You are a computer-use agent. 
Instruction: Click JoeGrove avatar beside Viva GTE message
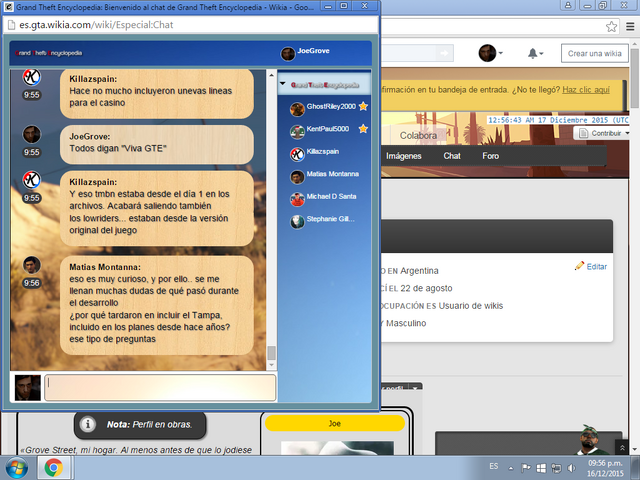click(x=31, y=134)
